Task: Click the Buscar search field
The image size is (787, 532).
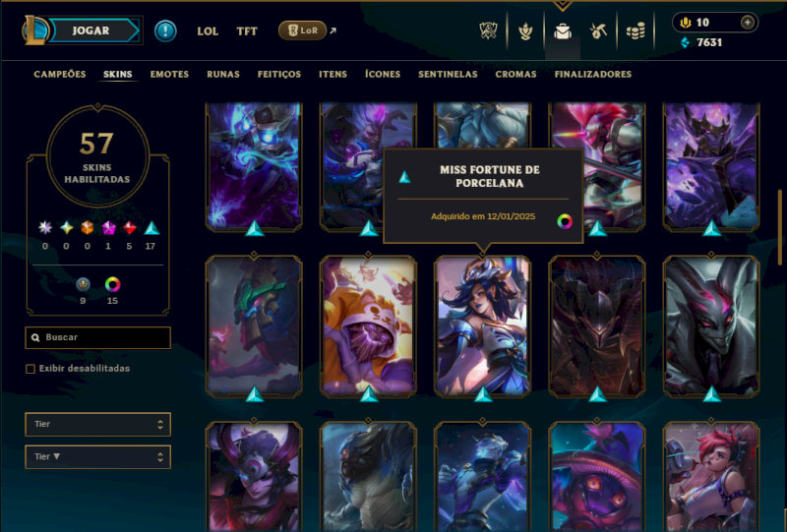Action: 97,337
